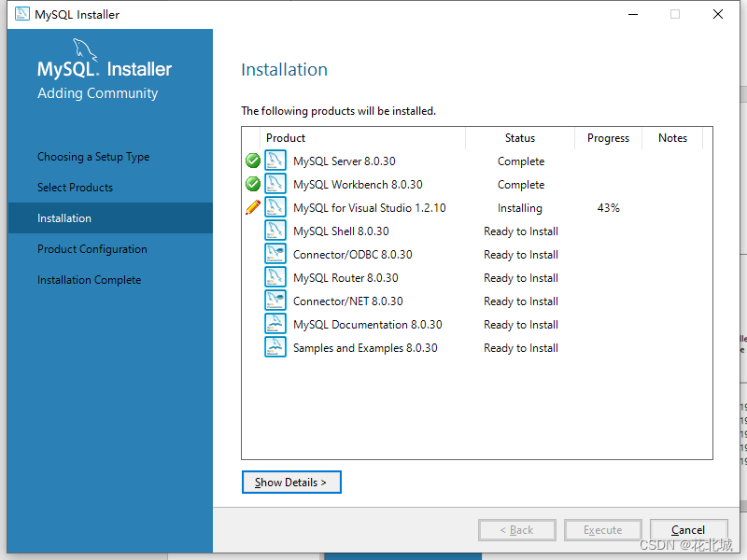This screenshot has height=560, width=747.
Task: Select the MySQL Server 8.0.30 row name
Action: click(x=345, y=161)
